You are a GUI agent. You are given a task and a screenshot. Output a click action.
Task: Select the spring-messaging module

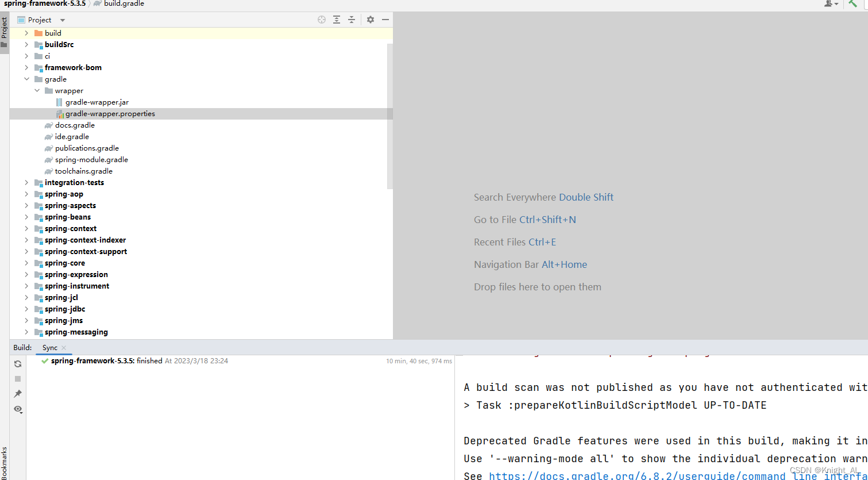76,332
